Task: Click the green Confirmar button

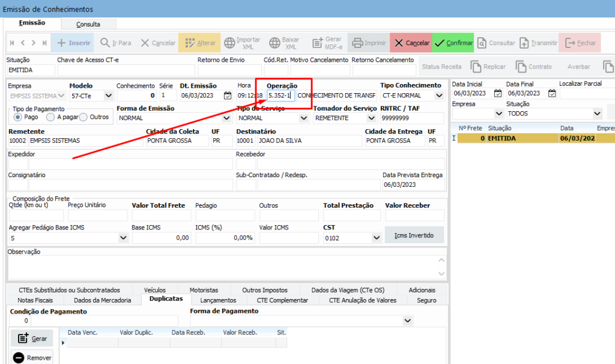Action: point(453,43)
